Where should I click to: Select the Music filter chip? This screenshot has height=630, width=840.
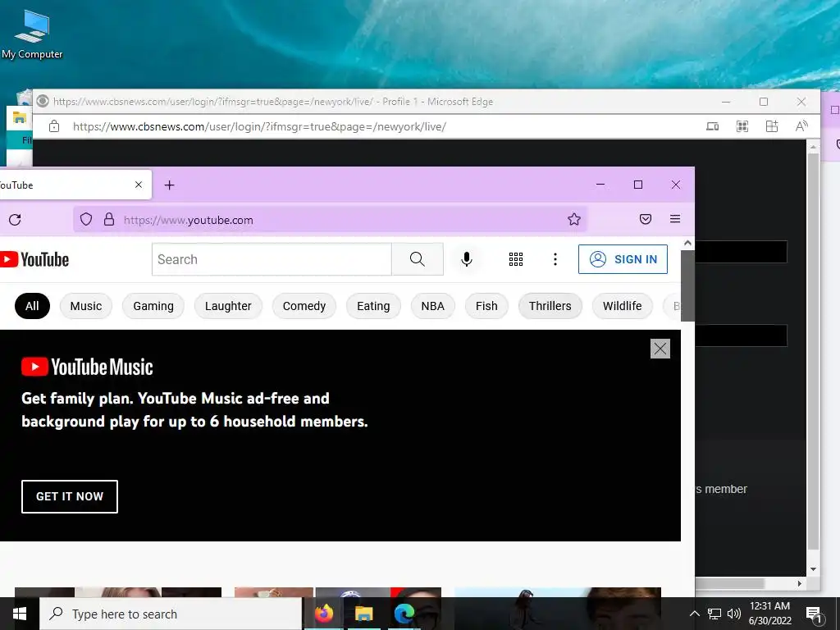click(85, 306)
